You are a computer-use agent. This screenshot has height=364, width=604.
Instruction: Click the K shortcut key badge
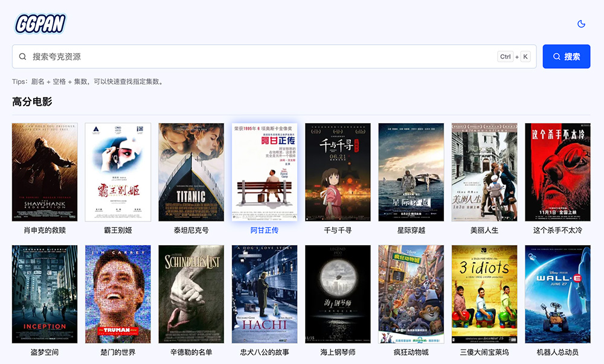(525, 57)
